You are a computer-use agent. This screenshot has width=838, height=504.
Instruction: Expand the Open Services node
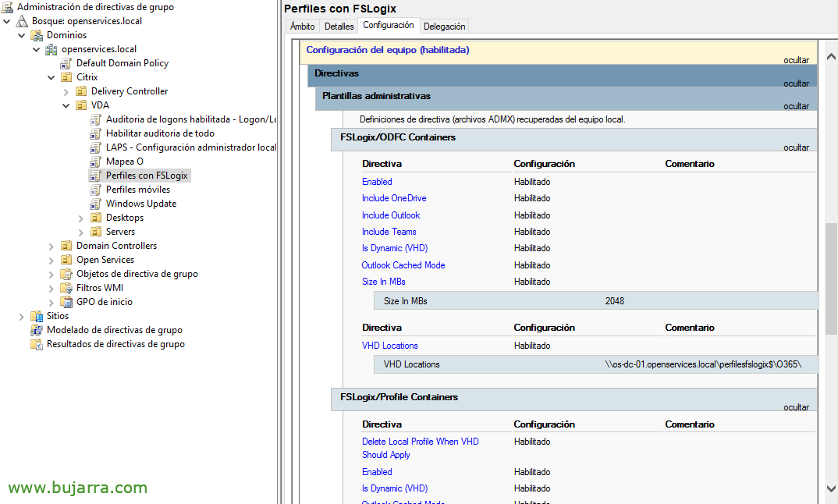51,261
